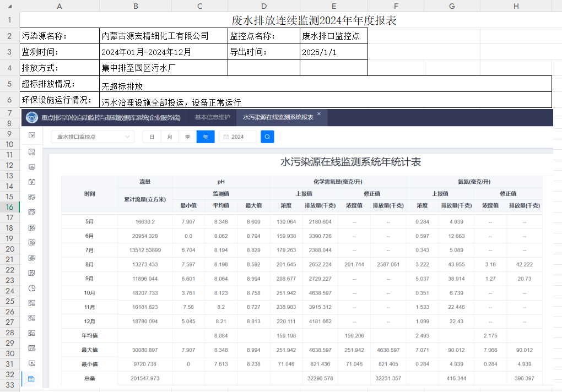Click the collapse arrow icon atop the sidebar
This screenshot has width=562, height=392.
point(31,135)
